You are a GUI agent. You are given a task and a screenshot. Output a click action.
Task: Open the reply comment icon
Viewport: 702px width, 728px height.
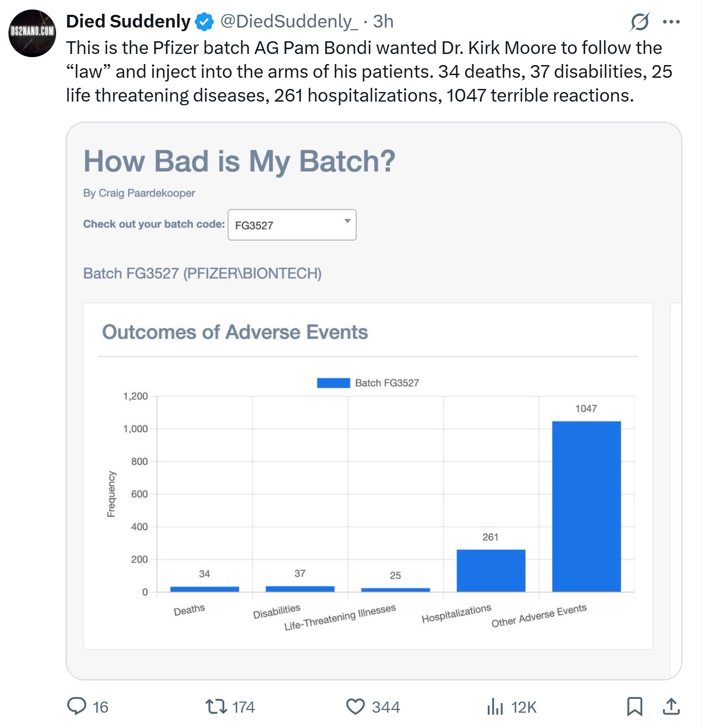(x=77, y=706)
